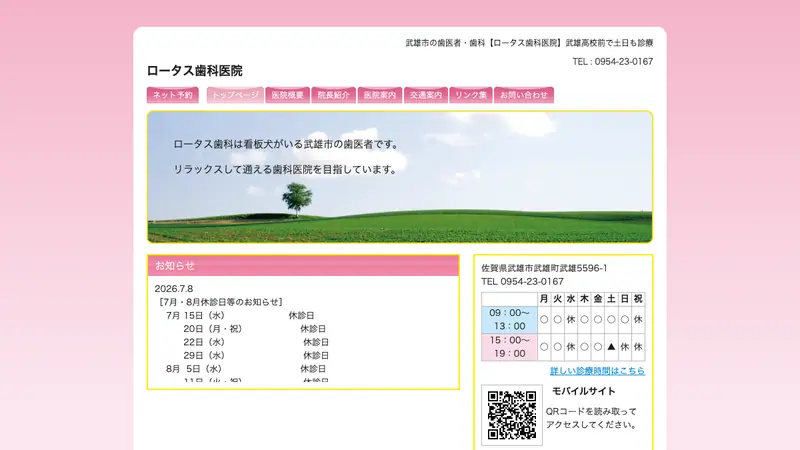This screenshot has width=800, height=450.
Task: Click the ロータス歯科医院 site title
Action: (x=194, y=71)
